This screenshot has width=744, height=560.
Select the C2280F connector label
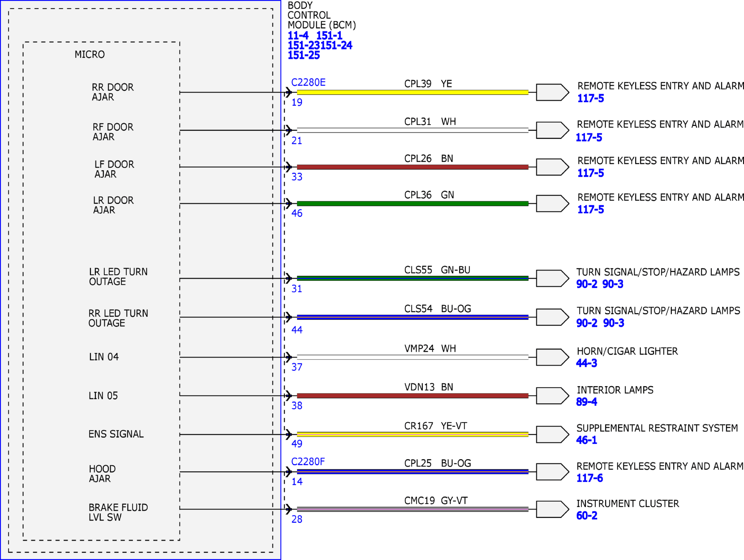(x=308, y=462)
